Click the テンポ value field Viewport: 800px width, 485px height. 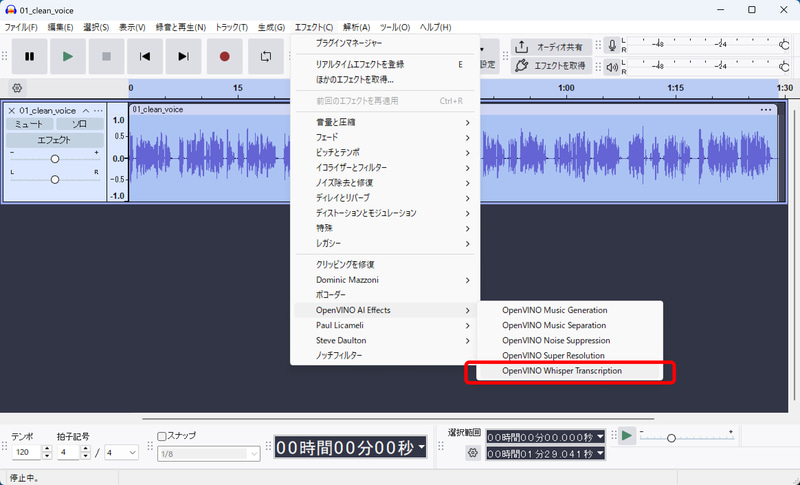coord(27,452)
